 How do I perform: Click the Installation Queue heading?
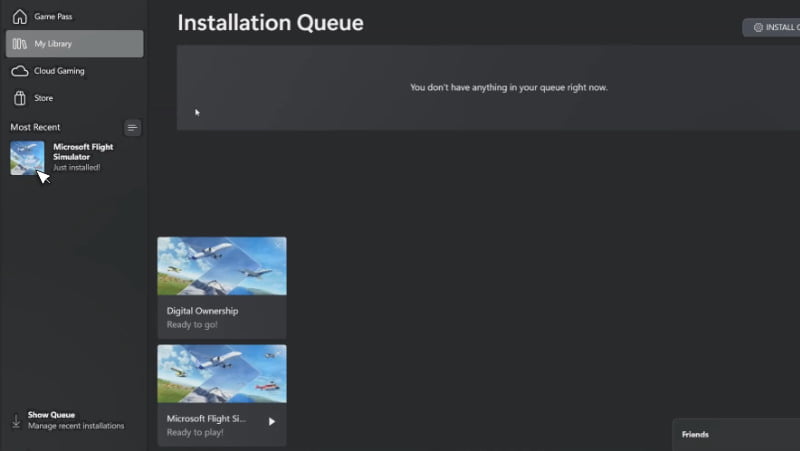[x=270, y=23]
